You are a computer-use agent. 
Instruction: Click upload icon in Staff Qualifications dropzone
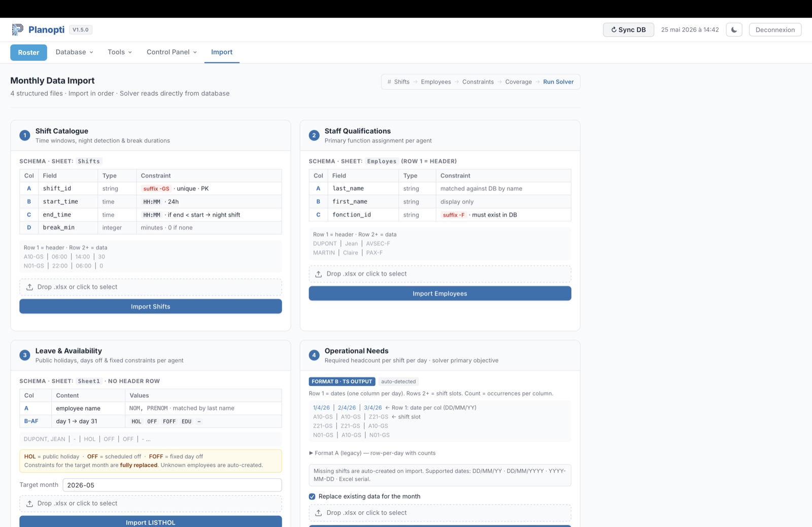[x=319, y=274]
